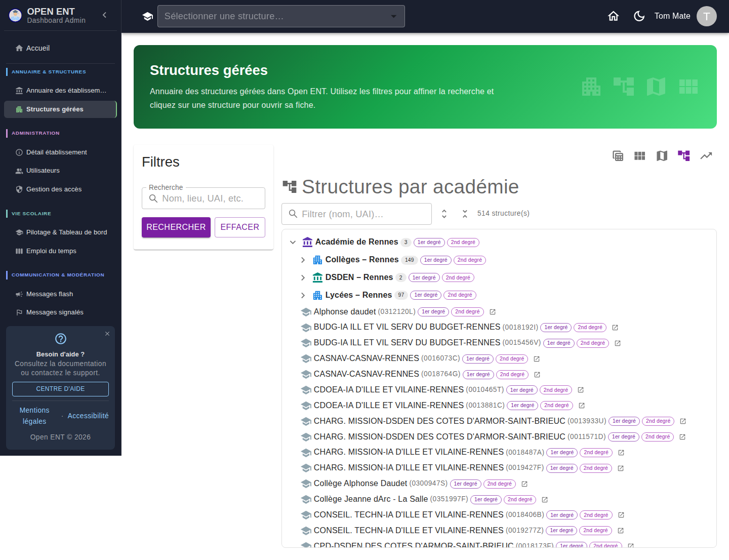Click the Effacer button
Image resolution: width=729 pixels, height=560 pixels.
tap(240, 227)
